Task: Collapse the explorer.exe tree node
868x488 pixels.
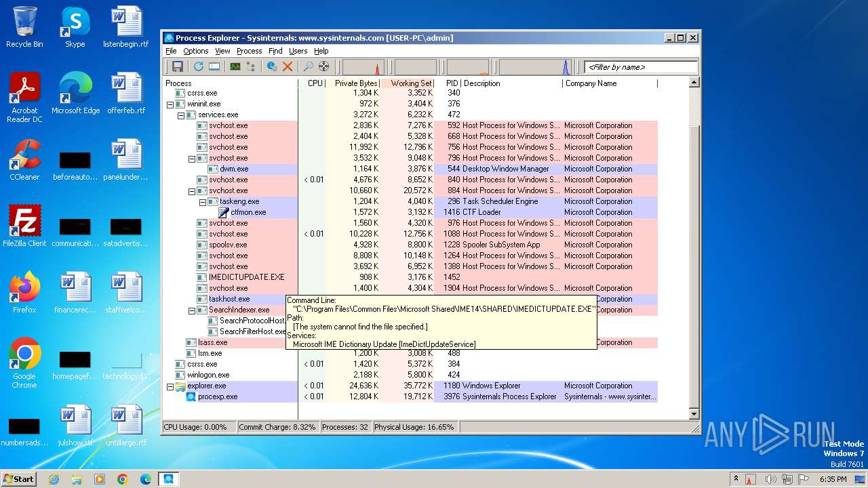Action: [170, 386]
